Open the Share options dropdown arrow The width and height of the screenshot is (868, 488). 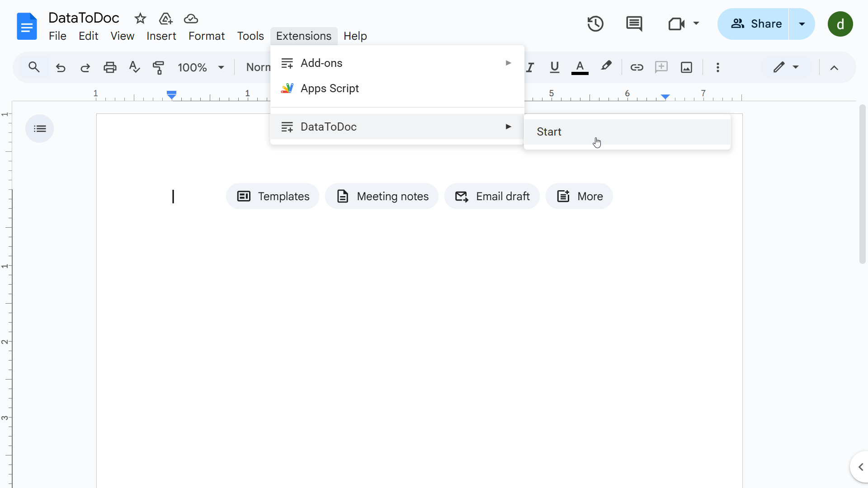tap(802, 24)
